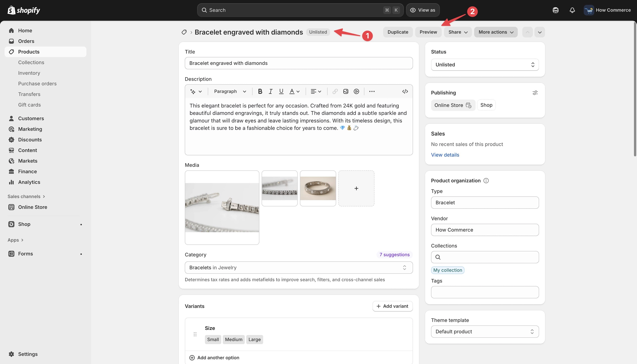Screen dimensions: 637x364
Task: Select the ring media thumbnail
Action: pos(318,188)
